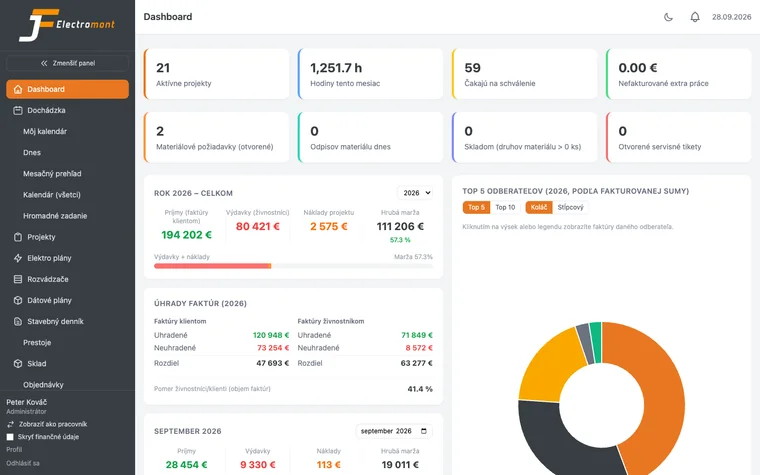Open Kalendár (všetci)
This screenshot has height=475, width=760.
click(x=51, y=195)
